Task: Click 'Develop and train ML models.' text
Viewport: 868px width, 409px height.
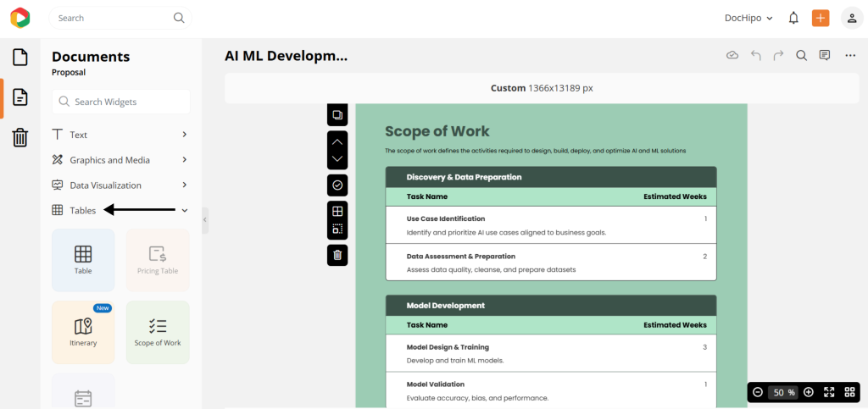Action: click(455, 361)
